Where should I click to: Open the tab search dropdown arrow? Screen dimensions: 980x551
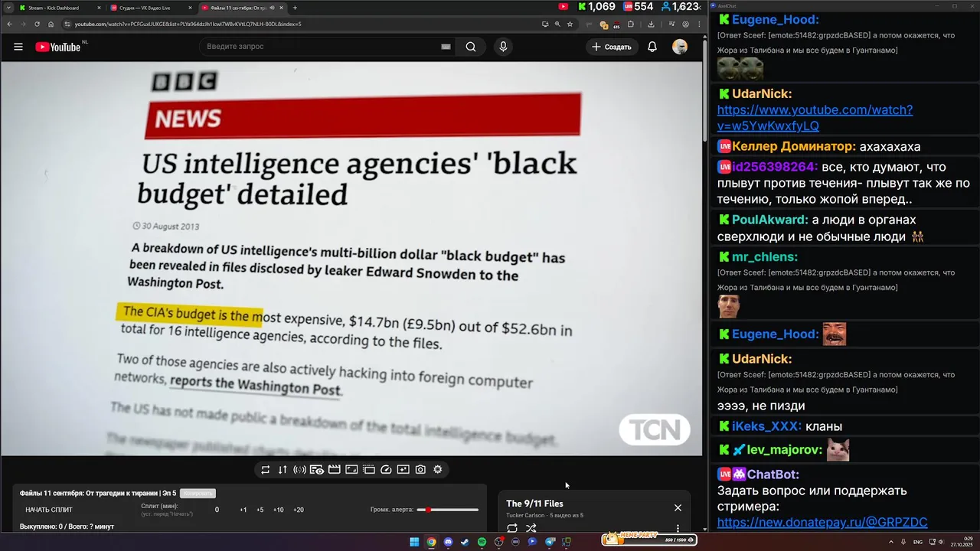click(x=7, y=8)
